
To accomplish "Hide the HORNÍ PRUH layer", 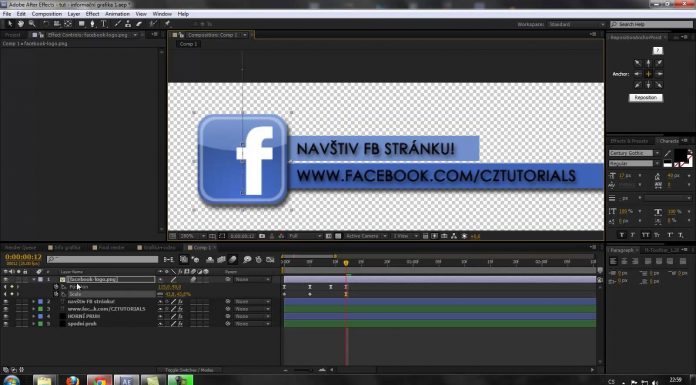I will click(6, 316).
